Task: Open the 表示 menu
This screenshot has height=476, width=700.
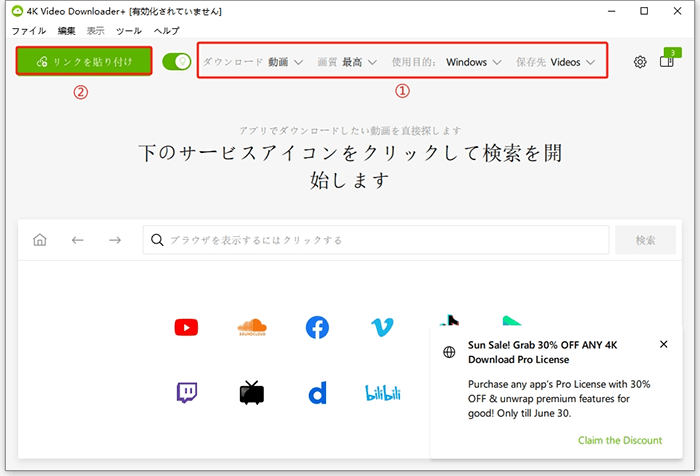Action: tap(96, 31)
